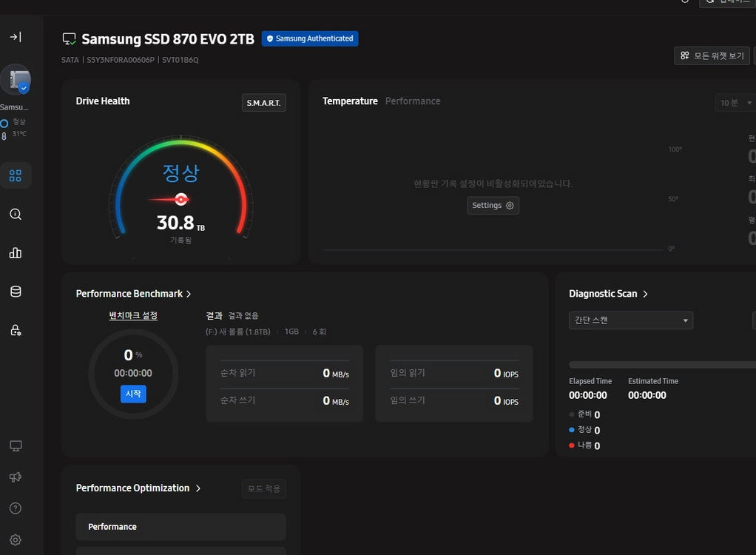Click the 31°C temperature in sidebar
The height and width of the screenshot is (555, 756).
tap(19, 133)
